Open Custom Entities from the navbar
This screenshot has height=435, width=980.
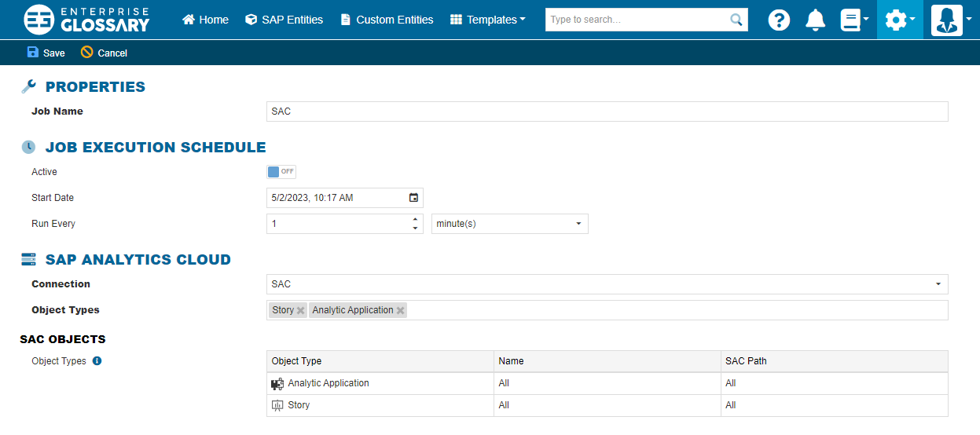click(387, 20)
